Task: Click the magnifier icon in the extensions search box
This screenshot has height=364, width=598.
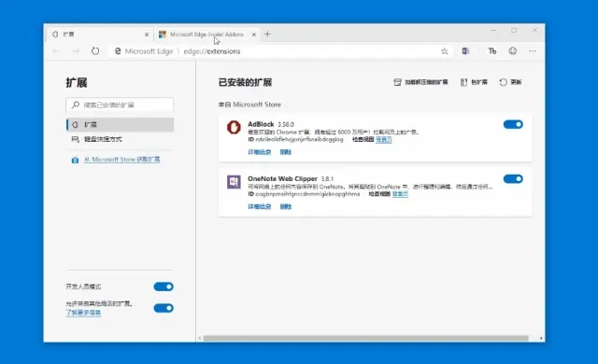Action: (x=76, y=105)
